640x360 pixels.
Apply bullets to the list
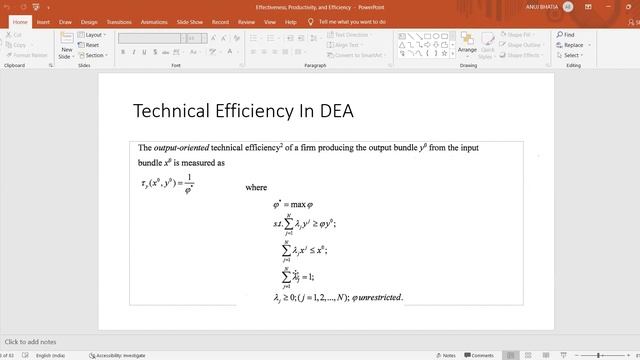tap(253, 38)
